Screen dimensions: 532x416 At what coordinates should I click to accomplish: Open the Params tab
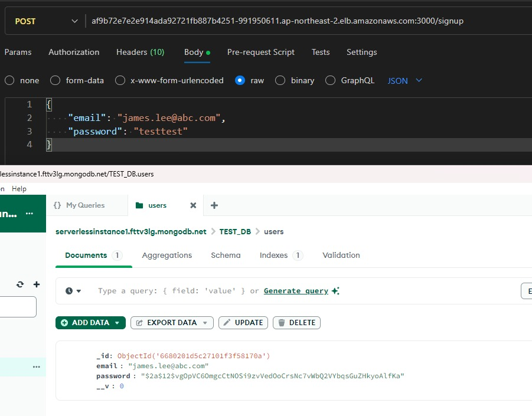click(x=18, y=52)
